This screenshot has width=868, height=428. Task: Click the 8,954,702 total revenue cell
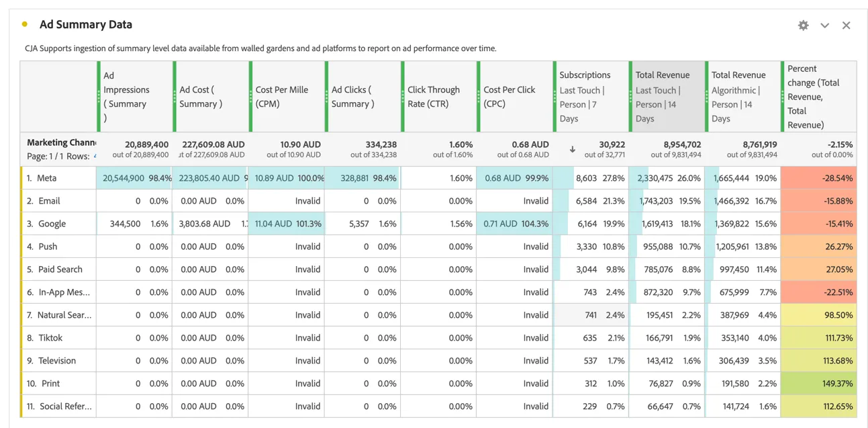tap(667, 149)
